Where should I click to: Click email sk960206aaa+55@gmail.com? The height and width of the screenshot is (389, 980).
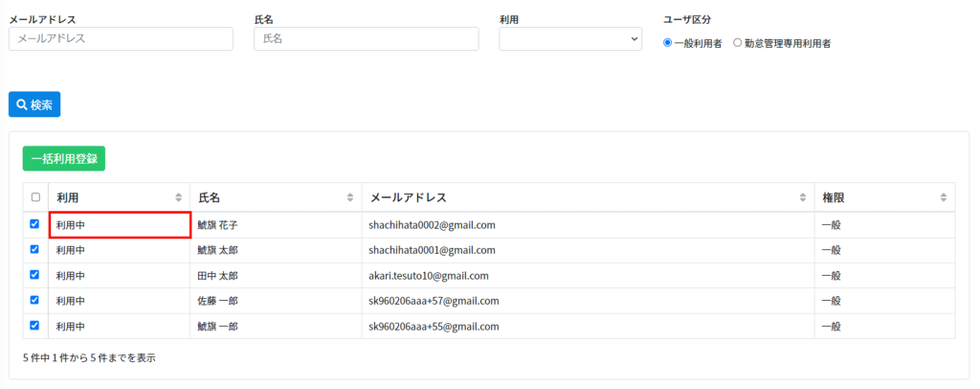pos(434,327)
